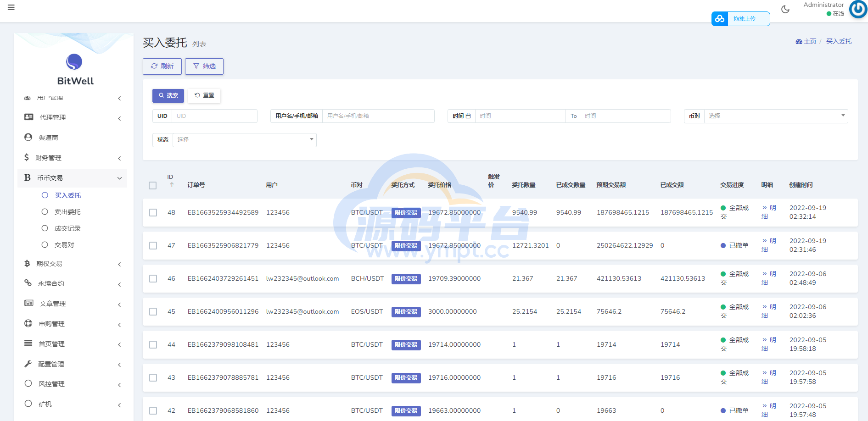868x421 pixels.
Task: Open 明细 link for order 47
Action: 768,245
